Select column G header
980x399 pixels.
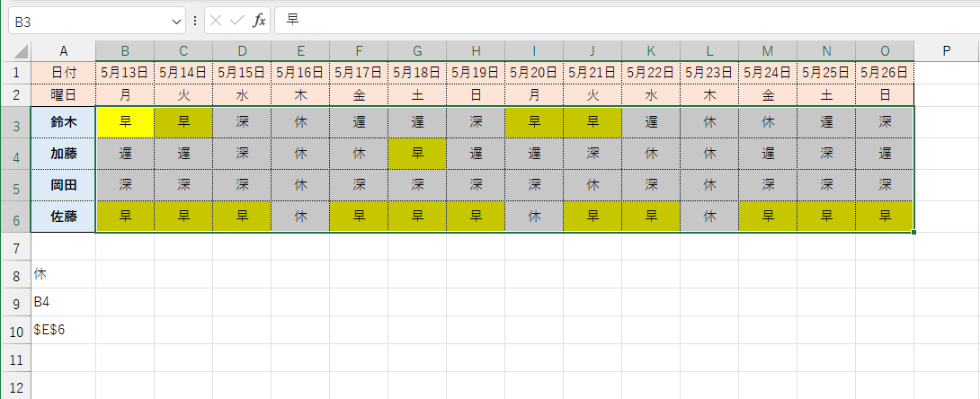coord(417,51)
